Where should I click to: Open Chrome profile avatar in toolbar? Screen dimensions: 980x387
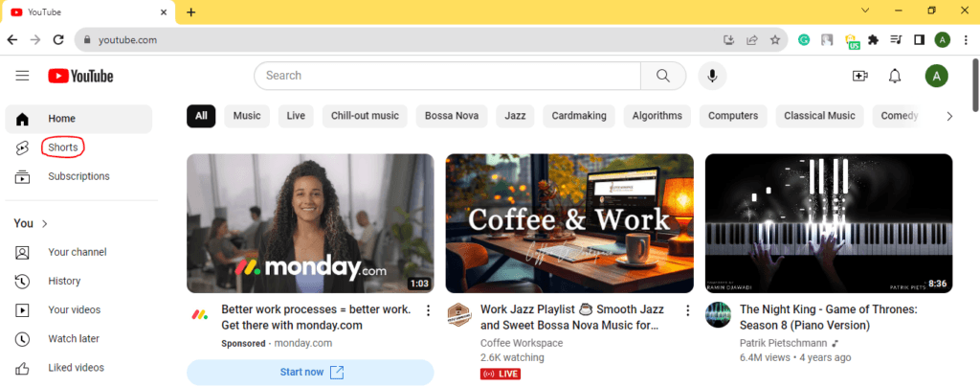(x=943, y=40)
